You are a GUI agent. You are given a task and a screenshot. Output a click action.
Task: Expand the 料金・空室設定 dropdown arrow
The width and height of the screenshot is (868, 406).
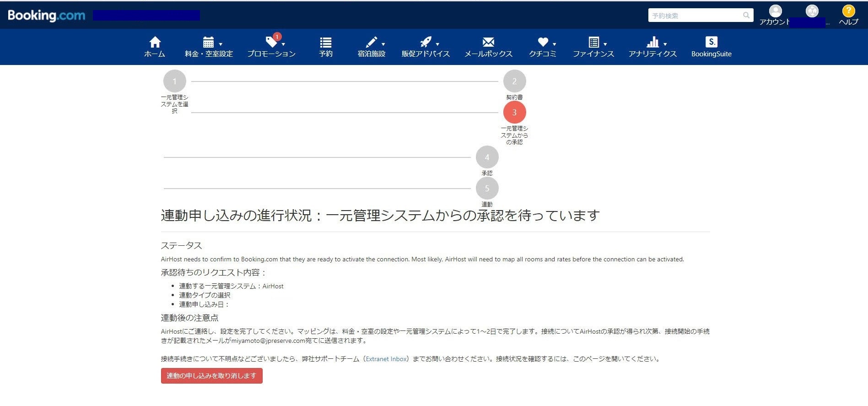pyautogui.click(x=221, y=44)
